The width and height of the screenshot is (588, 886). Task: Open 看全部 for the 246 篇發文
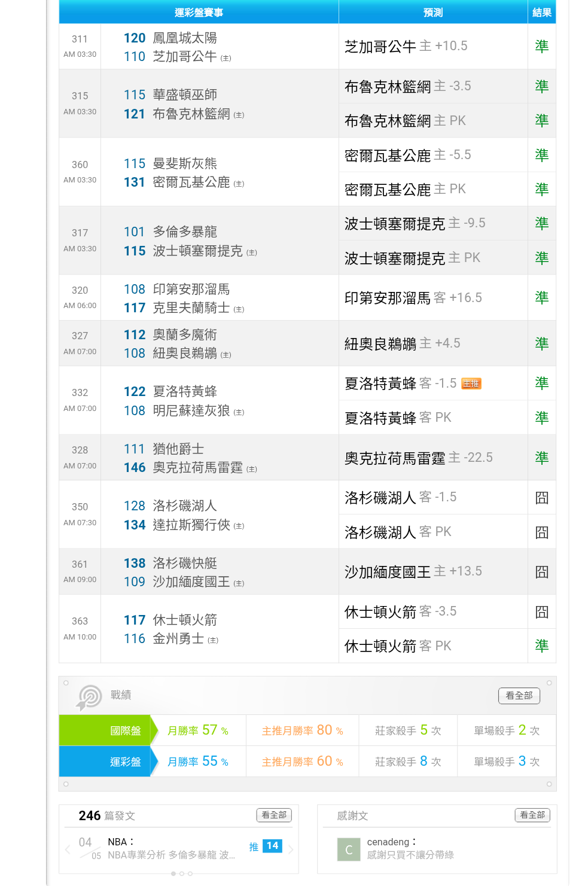tap(274, 815)
